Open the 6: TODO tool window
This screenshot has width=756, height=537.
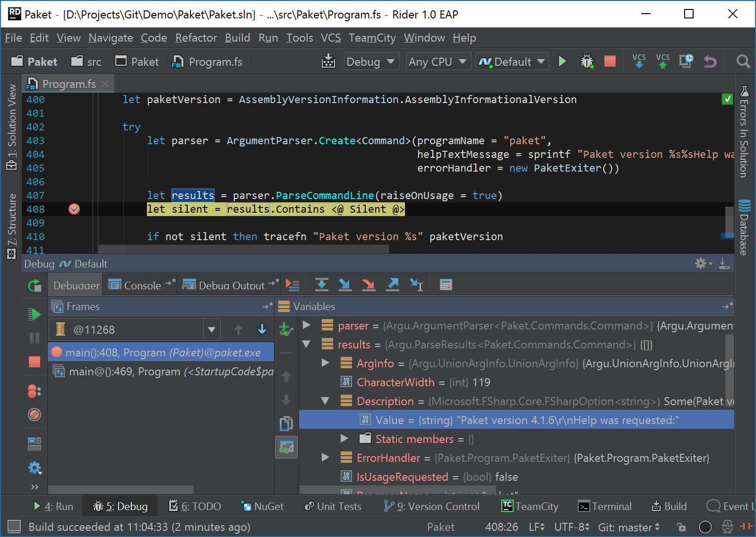tap(195, 506)
